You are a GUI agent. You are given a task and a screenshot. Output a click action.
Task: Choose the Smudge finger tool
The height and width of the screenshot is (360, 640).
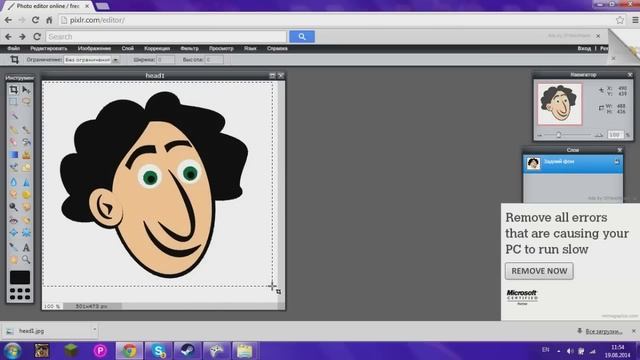tap(13, 194)
